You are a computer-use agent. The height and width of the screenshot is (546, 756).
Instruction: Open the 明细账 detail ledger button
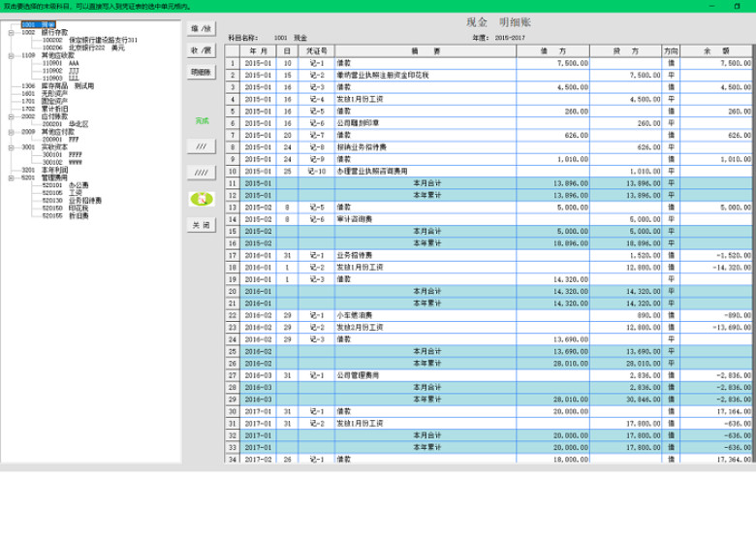tap(201, 72)
